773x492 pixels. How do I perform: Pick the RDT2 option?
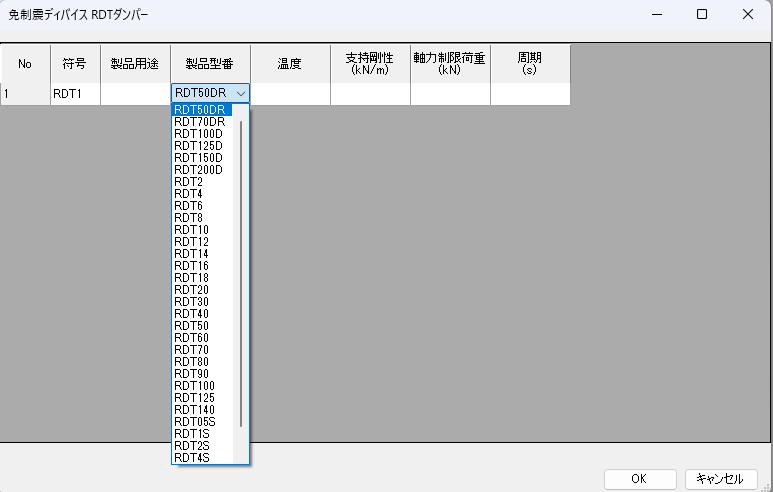(x=202, y=182)
